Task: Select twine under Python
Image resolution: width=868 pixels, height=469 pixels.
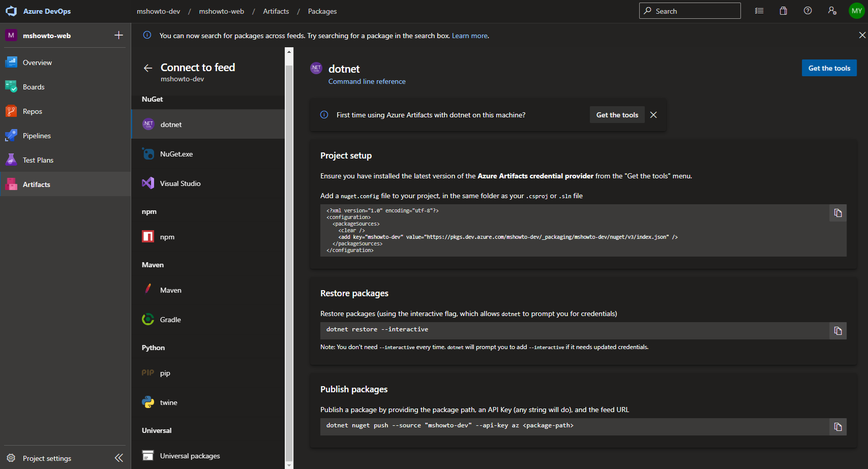Action: tap(208, 402)
